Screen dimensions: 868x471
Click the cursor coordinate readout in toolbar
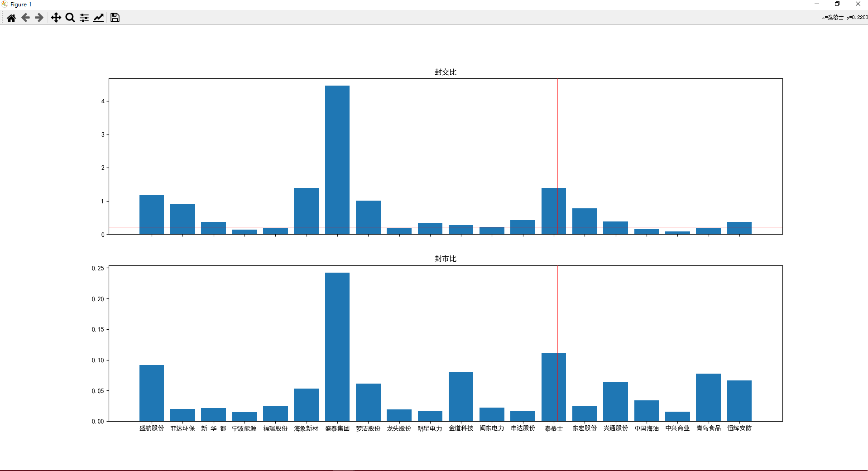pos(845,17)
